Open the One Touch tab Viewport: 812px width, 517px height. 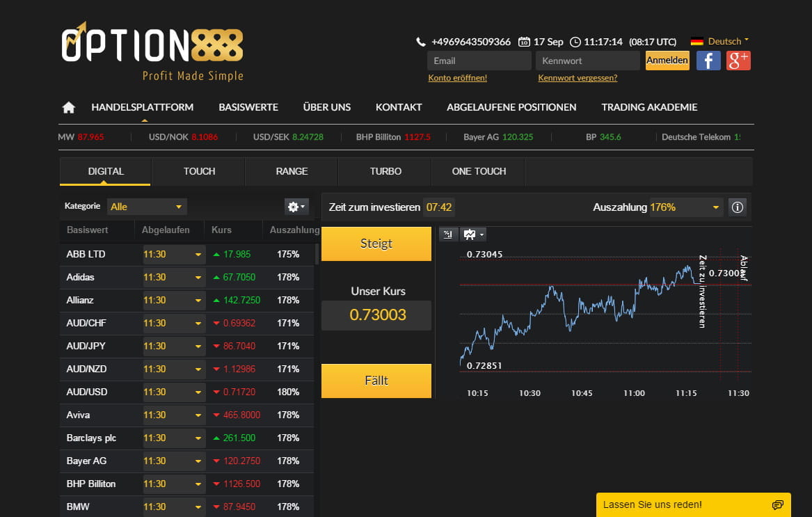click(x=479, y=171)
